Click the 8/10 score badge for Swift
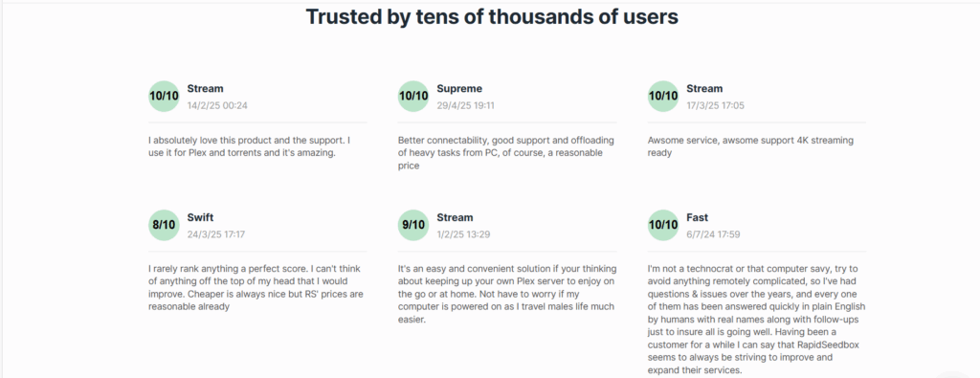 tap(164, 225)
